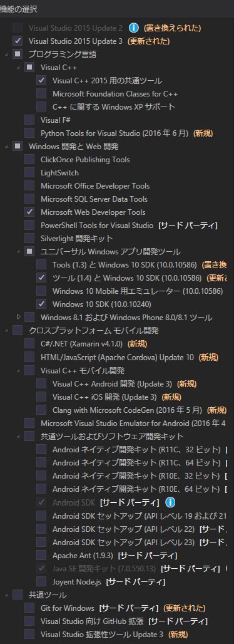
Task: Uncheck Visual C++ 2015 用の共通ツール checkbox
Action: coord(41,80)
